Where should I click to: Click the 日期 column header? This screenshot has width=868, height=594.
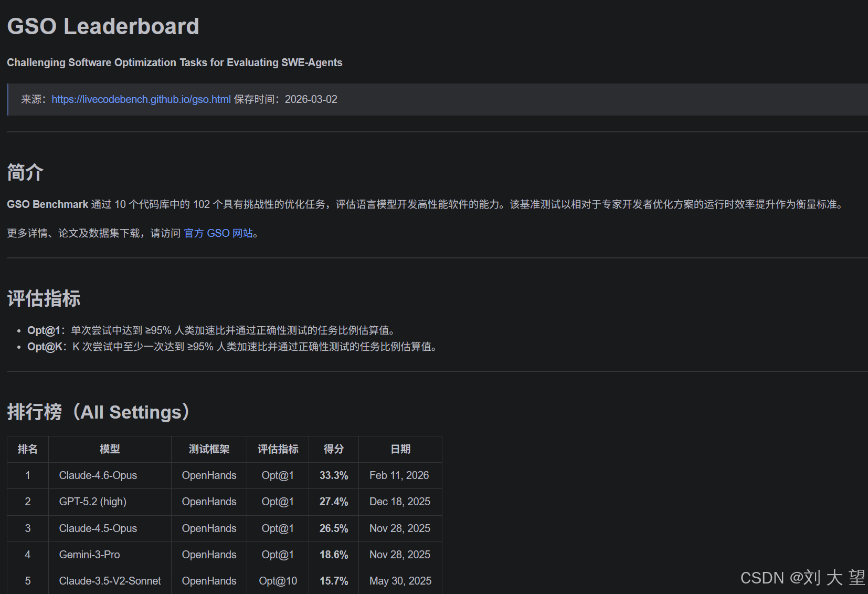click(x=400, y=449)
